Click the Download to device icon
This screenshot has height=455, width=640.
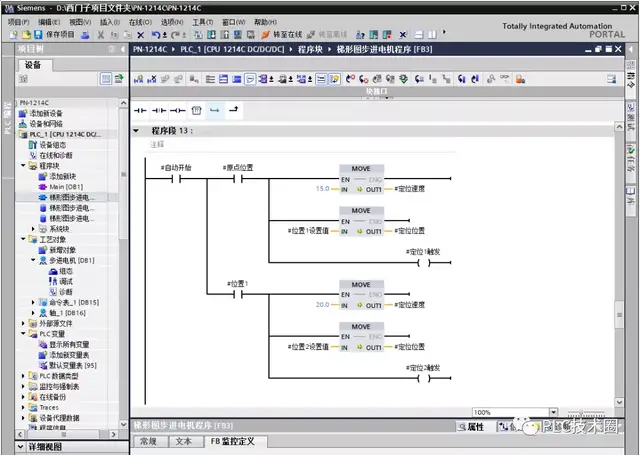[211, 35]
